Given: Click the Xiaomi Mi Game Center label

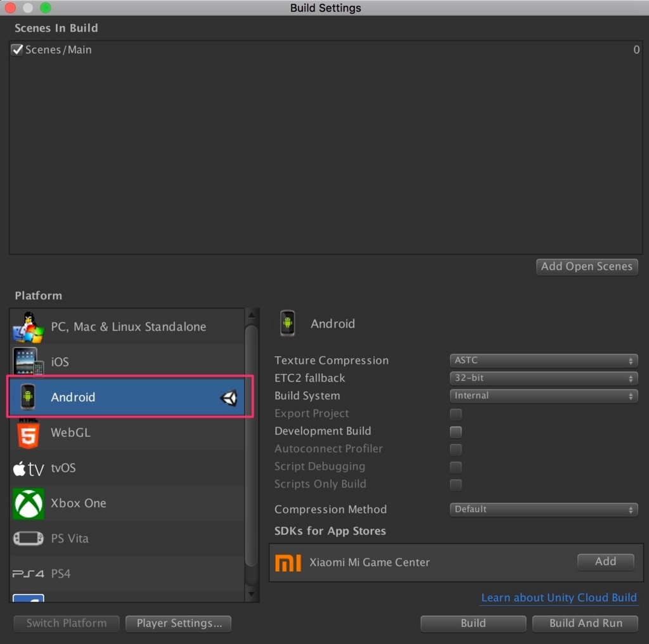Looking at the screenshot, I should pyautogui.click(x=369, y=562).
